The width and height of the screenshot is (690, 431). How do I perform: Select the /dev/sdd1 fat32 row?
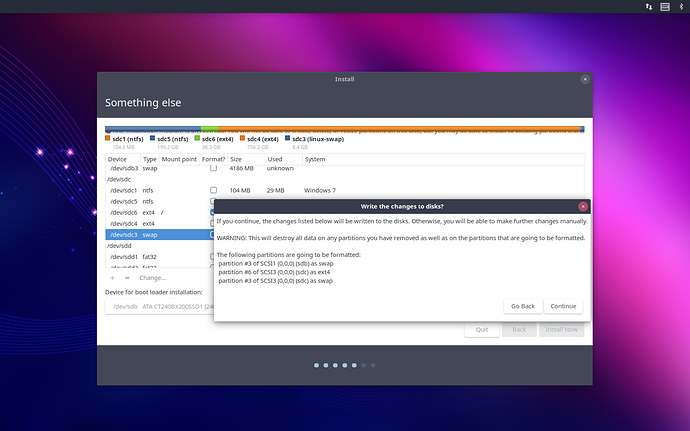[160, 257]
